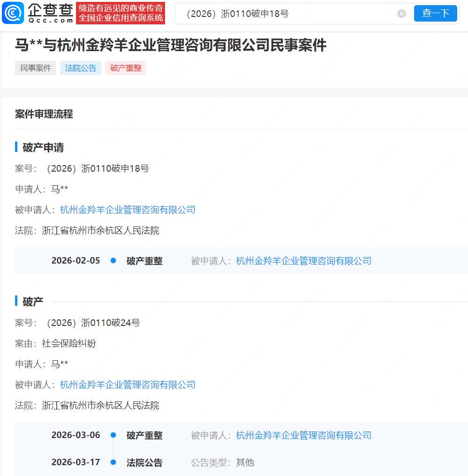Click the 破产 section heading
This screenshot has width=468, height=476.
(x=33, y=302)
